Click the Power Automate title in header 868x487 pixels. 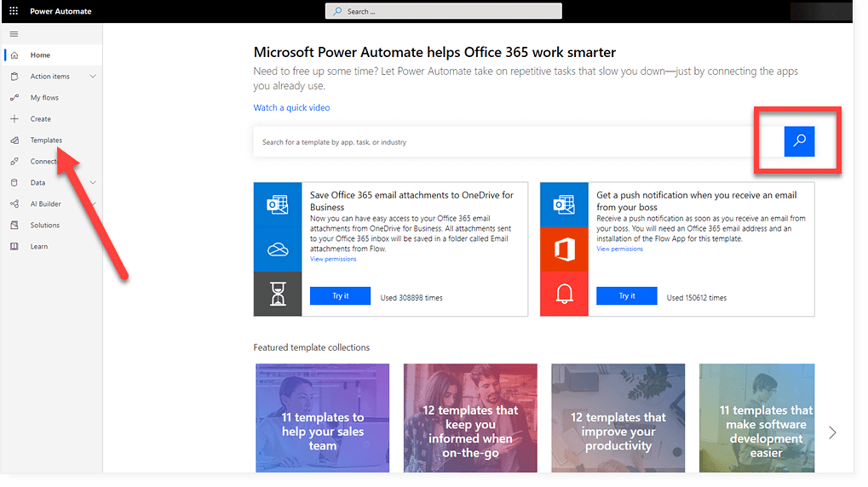tap(60, 11)
